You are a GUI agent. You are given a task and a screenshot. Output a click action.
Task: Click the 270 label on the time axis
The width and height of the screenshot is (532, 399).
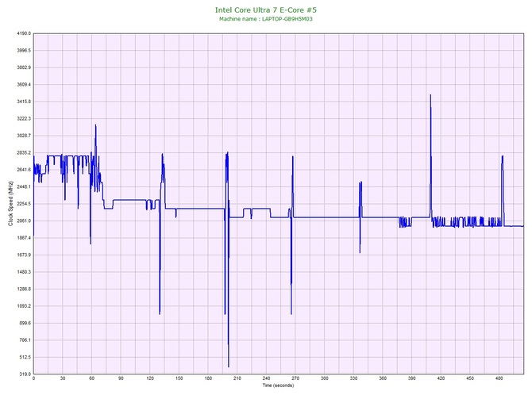tap(295, 378)
